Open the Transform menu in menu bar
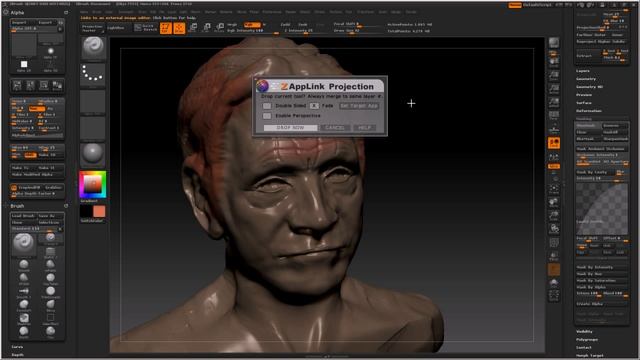This screenshot has width=640, height=360. [x=365, y=12]
